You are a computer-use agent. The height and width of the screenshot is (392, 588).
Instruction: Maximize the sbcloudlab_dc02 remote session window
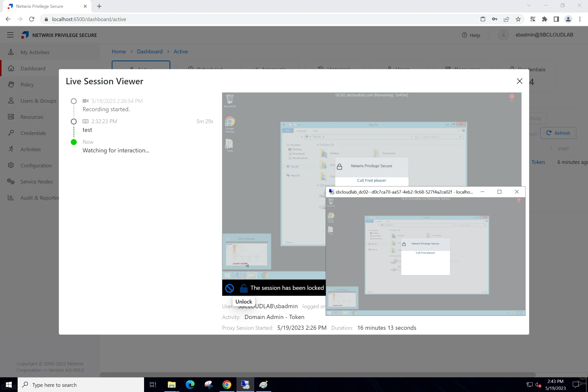click(x=499, y=192)
